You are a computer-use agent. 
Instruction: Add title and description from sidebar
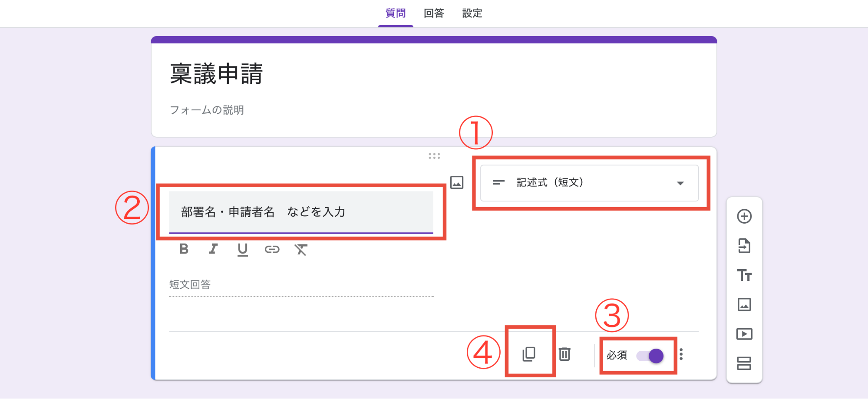(744, 275)
